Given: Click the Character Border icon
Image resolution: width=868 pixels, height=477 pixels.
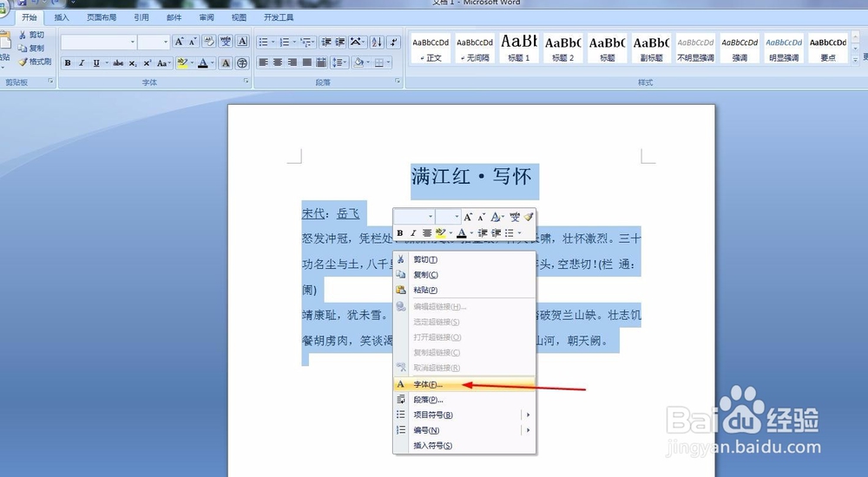Looking at the screenshot, I should 242,42.
